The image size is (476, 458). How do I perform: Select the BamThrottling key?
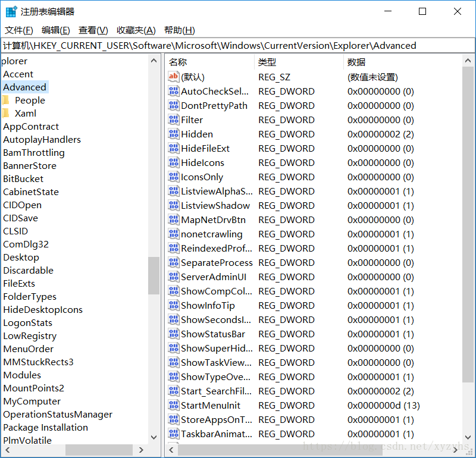[x=34, y=152]
